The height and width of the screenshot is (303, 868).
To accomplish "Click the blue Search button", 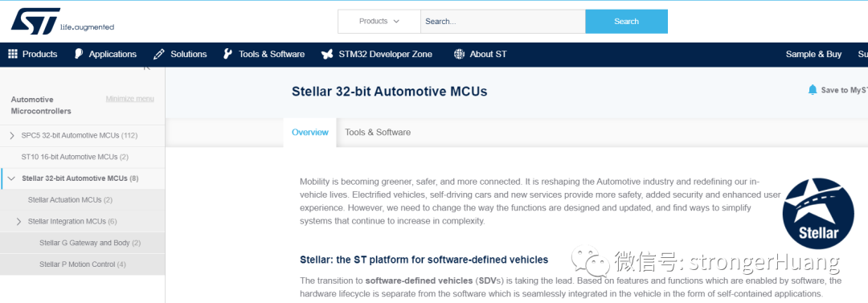I will coord(626,21).
